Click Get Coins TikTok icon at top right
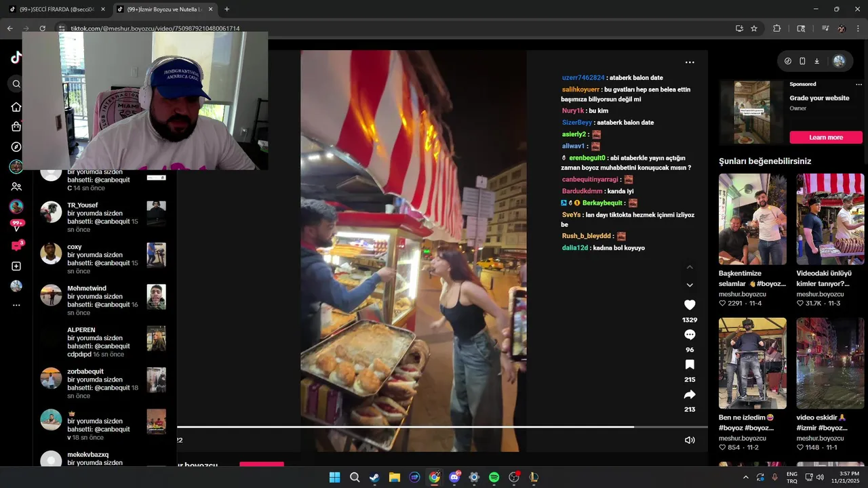The width and height of the screenshot is (868, 488). 788,61
